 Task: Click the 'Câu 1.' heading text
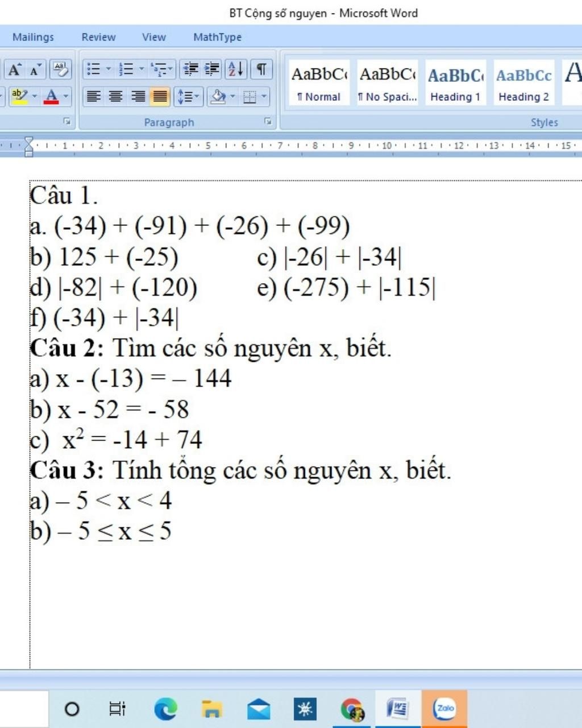[64, 196]
